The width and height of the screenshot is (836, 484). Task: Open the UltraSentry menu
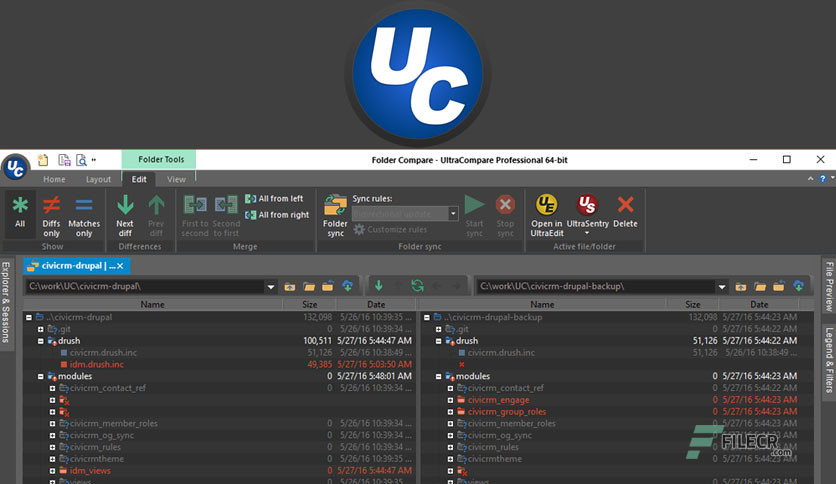click(x=587, y=214)
